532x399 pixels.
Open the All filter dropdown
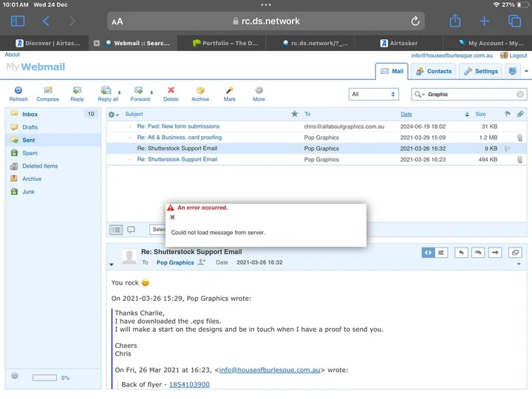(373, 95)
